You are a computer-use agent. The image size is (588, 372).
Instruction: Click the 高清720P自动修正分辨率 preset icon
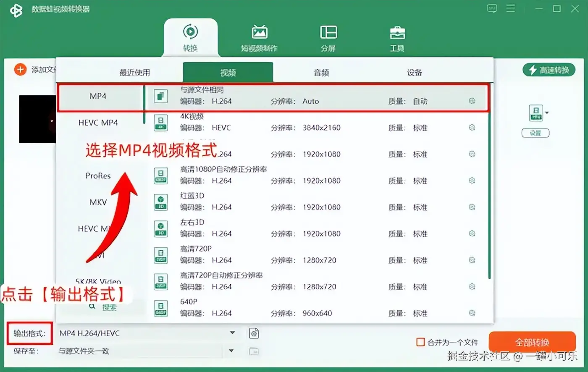point(160,281)
